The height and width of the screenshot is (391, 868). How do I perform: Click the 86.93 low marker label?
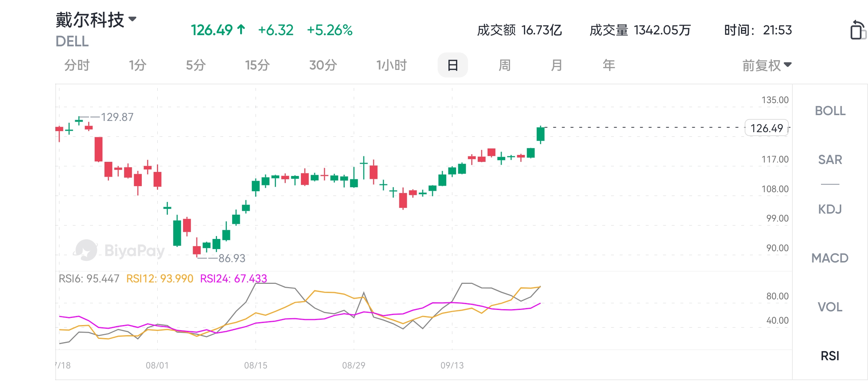click(x=232, y=258)
